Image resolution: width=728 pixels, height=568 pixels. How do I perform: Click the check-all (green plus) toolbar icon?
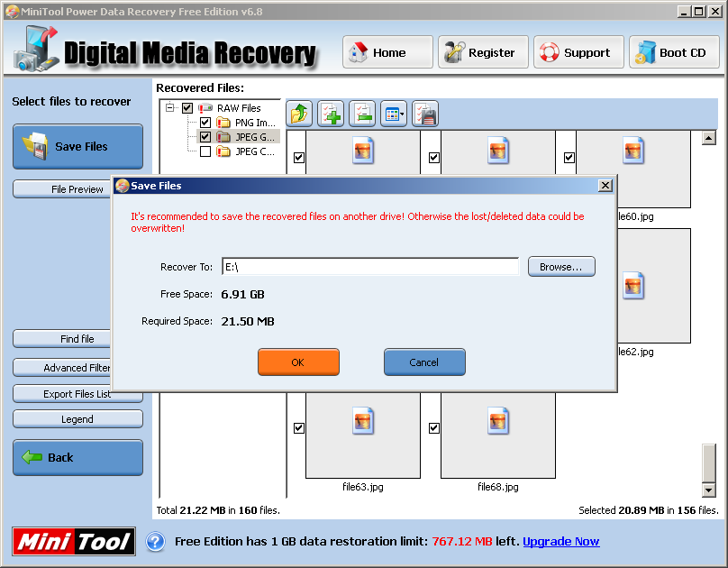pyautogui.click(x=331, y=115)
